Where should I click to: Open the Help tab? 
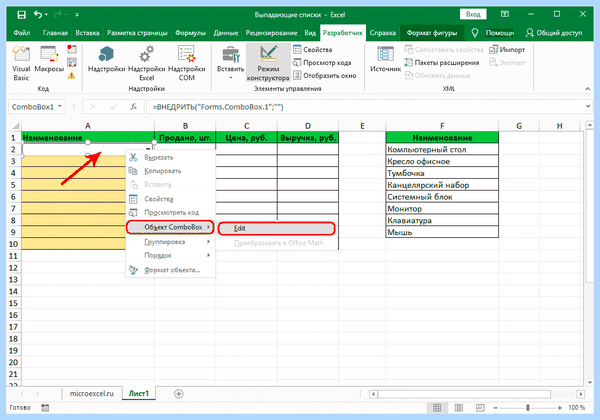(383, 33)
